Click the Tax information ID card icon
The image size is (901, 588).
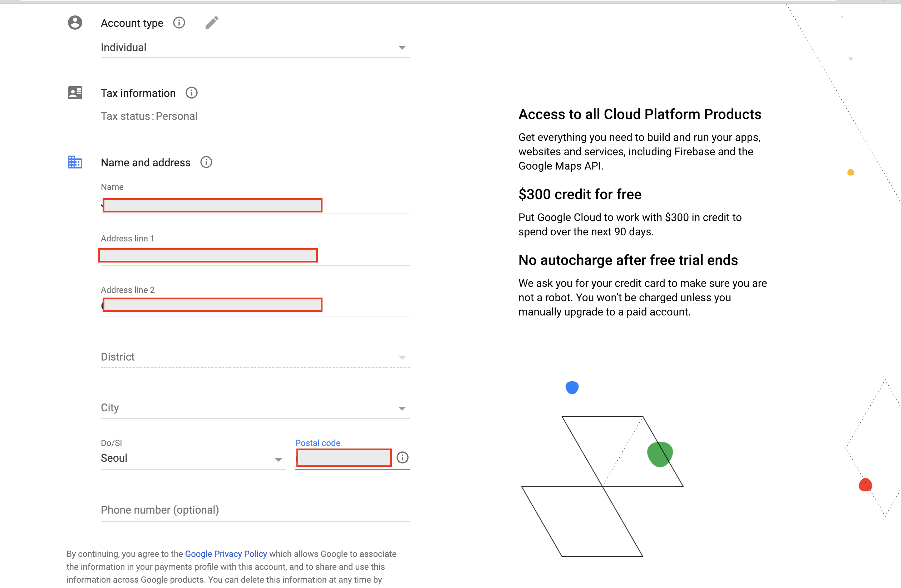75,93
